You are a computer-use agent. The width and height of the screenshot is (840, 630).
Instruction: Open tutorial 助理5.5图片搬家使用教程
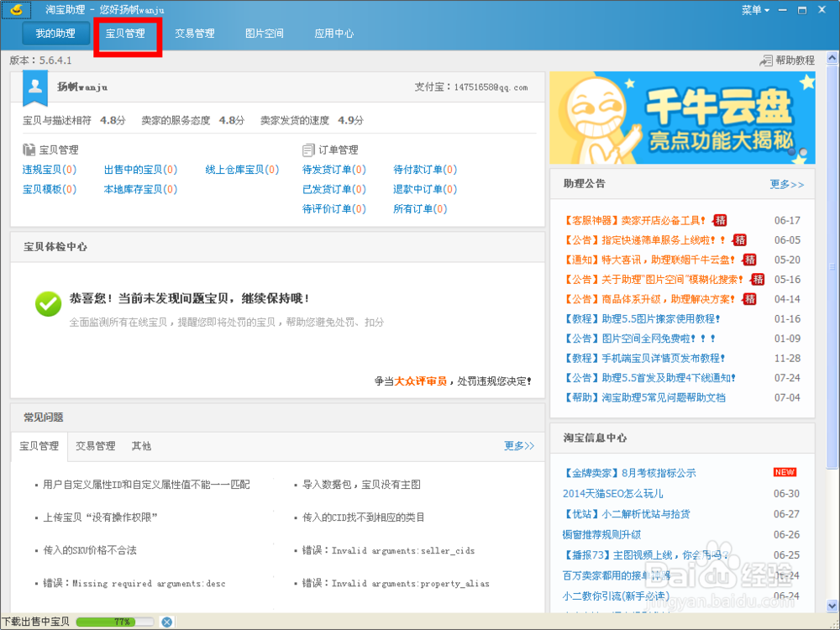click(642, 318)
